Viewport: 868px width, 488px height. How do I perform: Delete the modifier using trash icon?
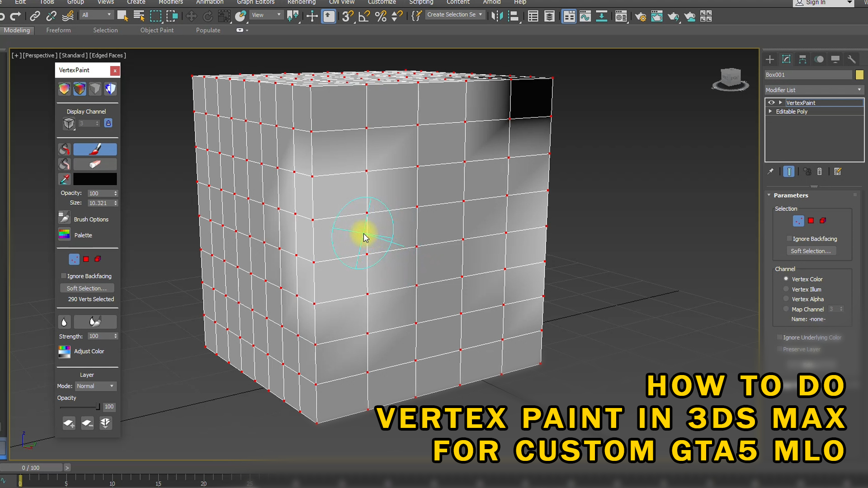pyautogui.click(x=820, y=171)
